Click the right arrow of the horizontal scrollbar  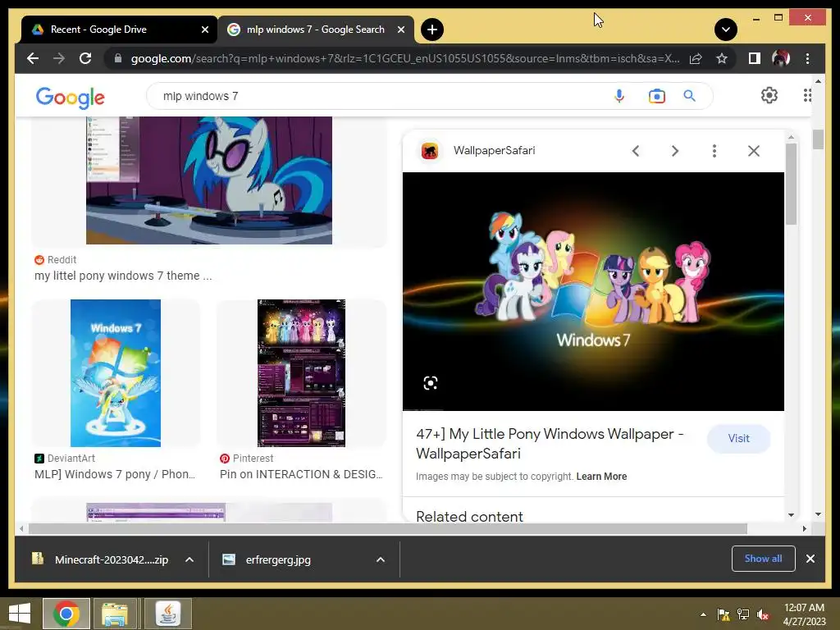coord(805,529)
